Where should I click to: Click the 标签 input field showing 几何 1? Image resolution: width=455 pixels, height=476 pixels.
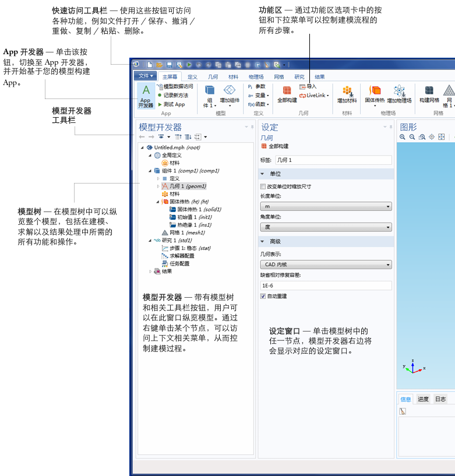click(x=333, y=160)
